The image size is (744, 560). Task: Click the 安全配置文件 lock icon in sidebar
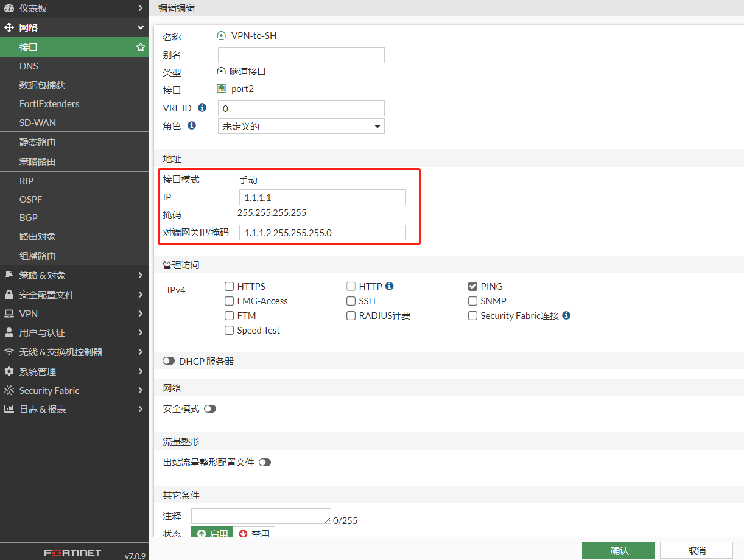(x=9, y=295)
